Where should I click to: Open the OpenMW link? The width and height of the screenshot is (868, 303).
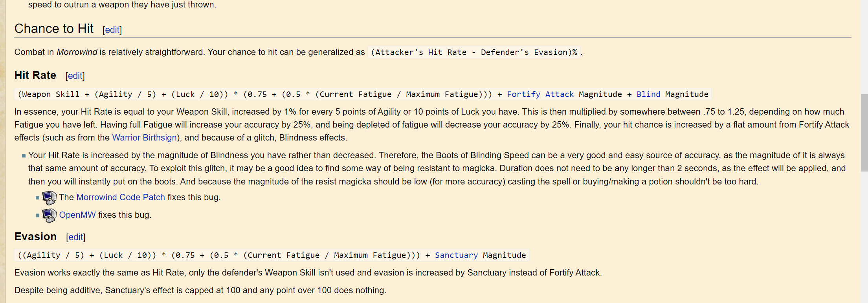point(77,215)
